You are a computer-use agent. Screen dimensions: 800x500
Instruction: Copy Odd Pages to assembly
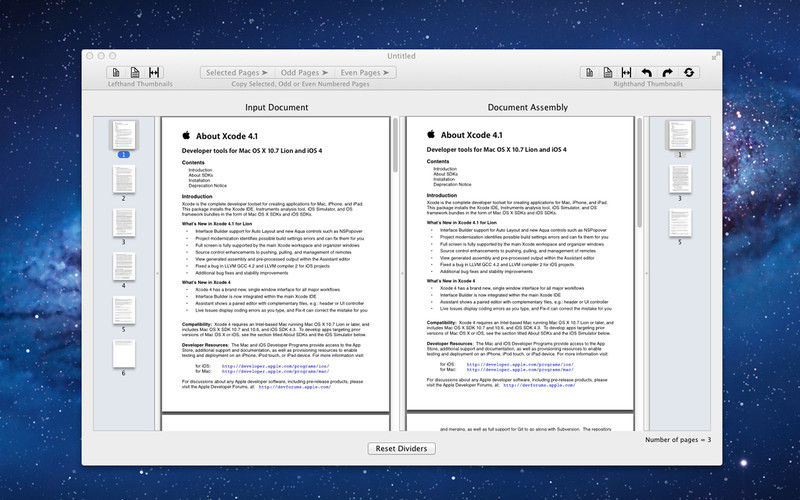(305, 72)
